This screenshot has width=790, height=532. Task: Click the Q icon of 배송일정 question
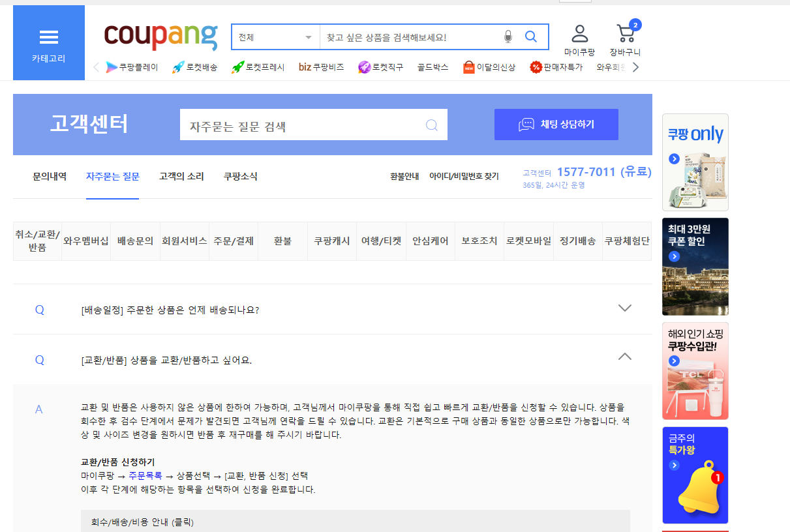(x=40, y=310)
